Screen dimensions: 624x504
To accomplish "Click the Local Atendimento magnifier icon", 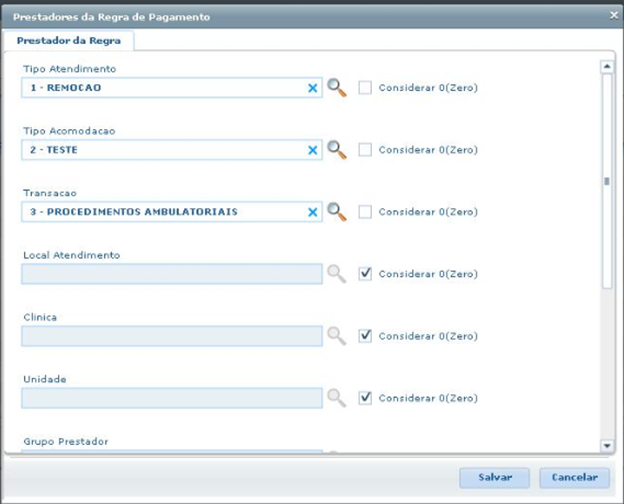I will click(x=337, y=274).
